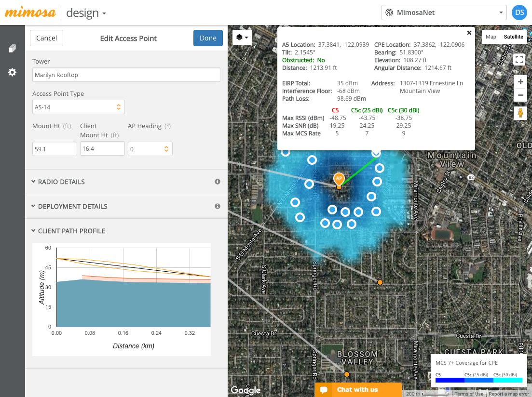532x397 pixels.
Task: Click the Cancel button
Action: [x=46, y=38]
